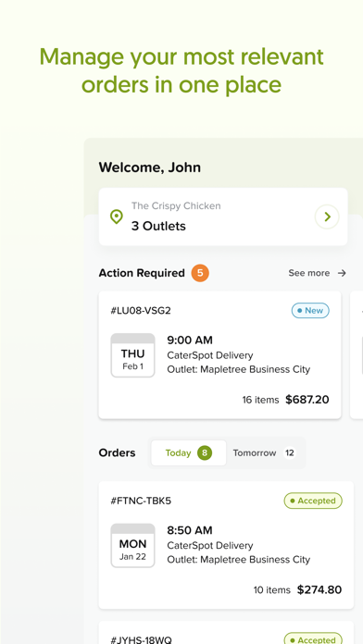Click the Accepted badge on #FTNC-TBK5
Screen dimensions: 363x644
point(313,501)
